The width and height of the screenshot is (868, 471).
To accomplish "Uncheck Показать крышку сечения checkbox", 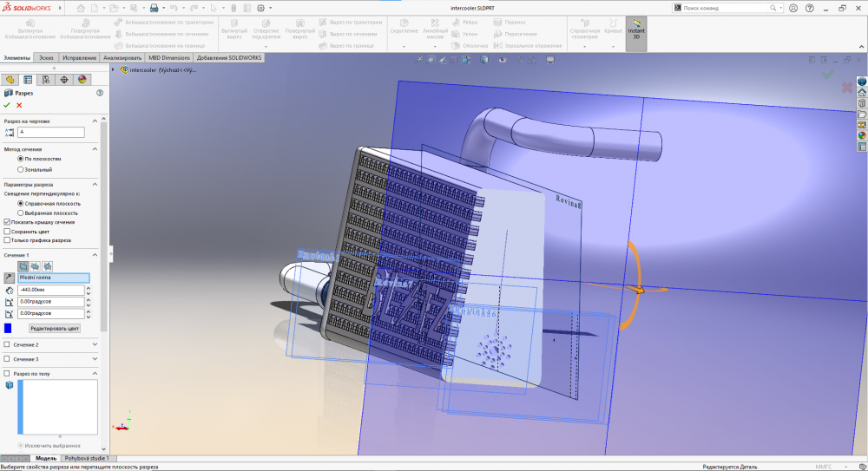I will (8, 222).
